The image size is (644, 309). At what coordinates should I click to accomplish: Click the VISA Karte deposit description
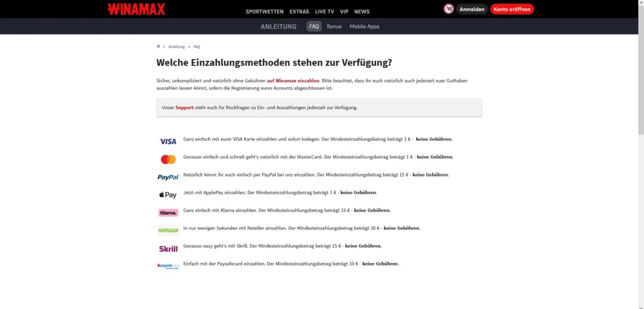(318, 139)
